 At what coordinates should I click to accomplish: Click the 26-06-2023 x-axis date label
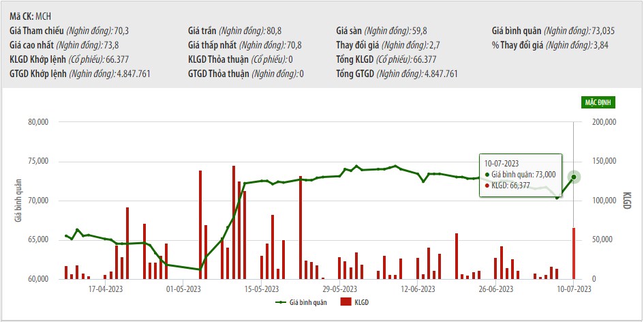tap(495, 289)
